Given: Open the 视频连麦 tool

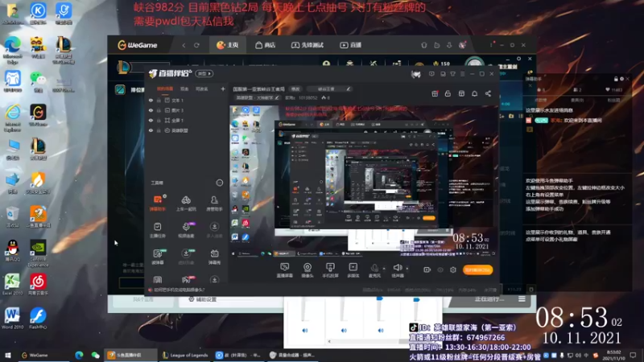Looking at the screenshot, I should pyautogui.click(x=186, y=230).
